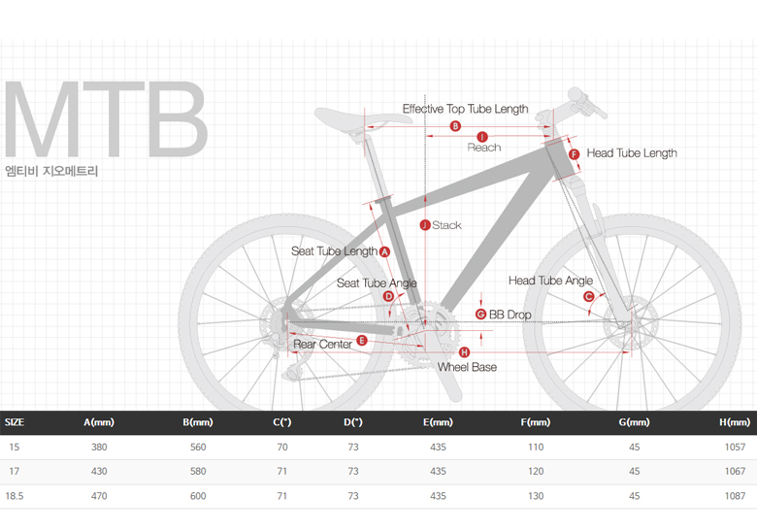This screenshot has height=532, width=757.
Task: Select the size 15 table row
Action: click(x=378, y=447)
